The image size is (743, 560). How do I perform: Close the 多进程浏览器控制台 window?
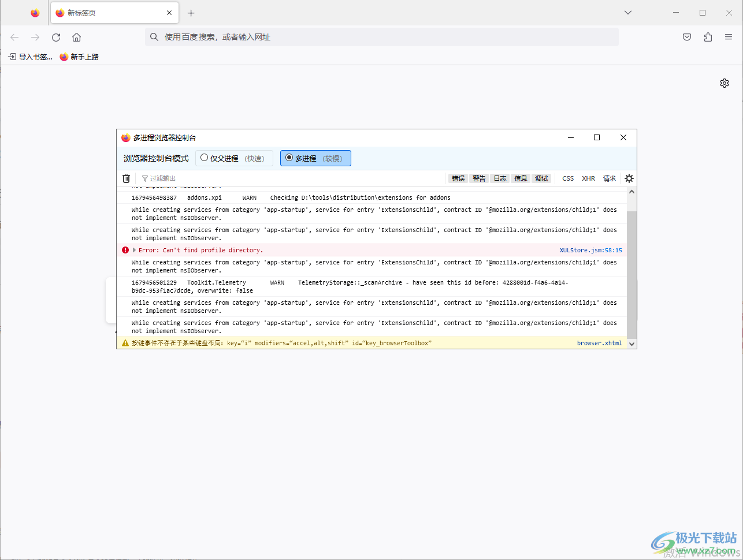[623, 137]
